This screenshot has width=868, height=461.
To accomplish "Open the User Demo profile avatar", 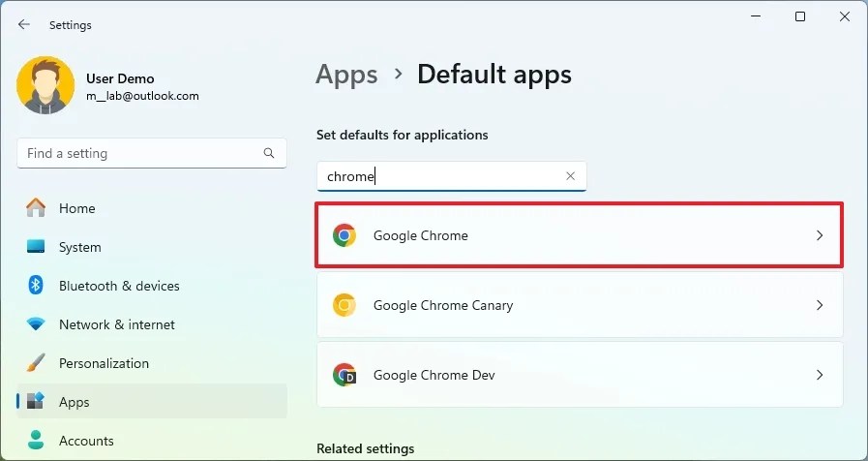I will click(x=45, y=85).
